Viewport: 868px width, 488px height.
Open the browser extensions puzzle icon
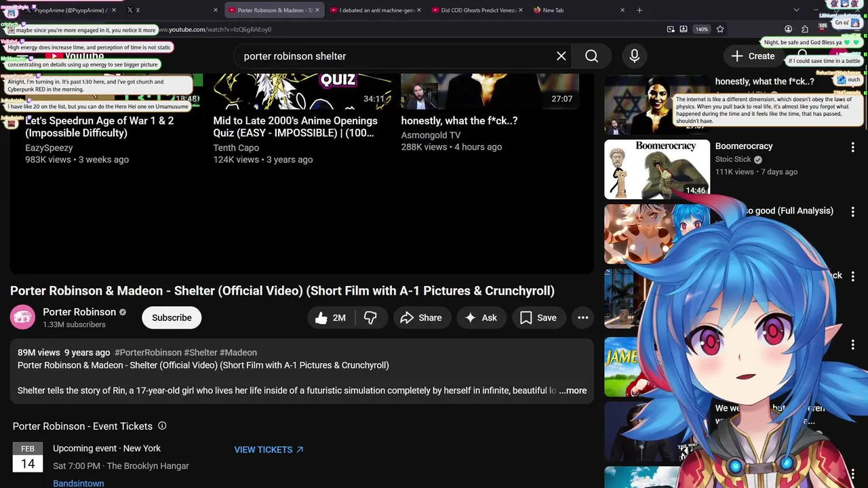click(805, 29)
